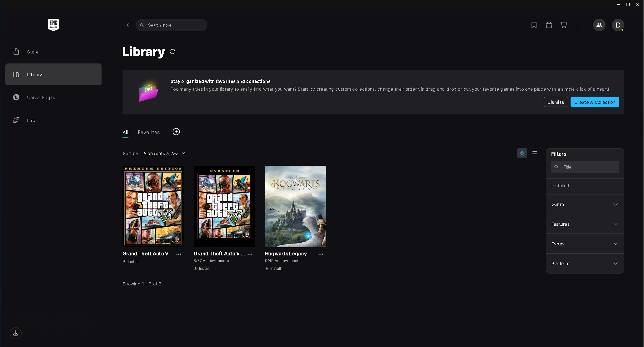The height and width of the screenshot is (347, 644).
Task: Switch to the All tab
Action: coord(125,132)
